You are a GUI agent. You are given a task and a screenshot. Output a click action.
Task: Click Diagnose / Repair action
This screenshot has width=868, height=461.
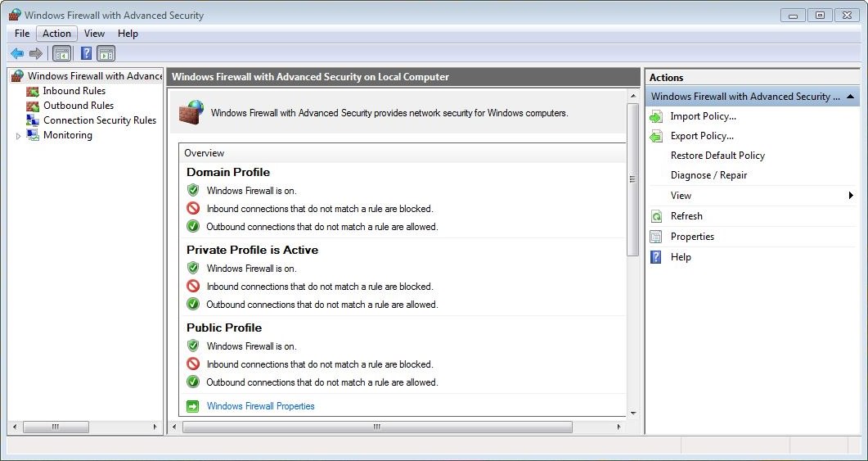click(x=708, y=175)
